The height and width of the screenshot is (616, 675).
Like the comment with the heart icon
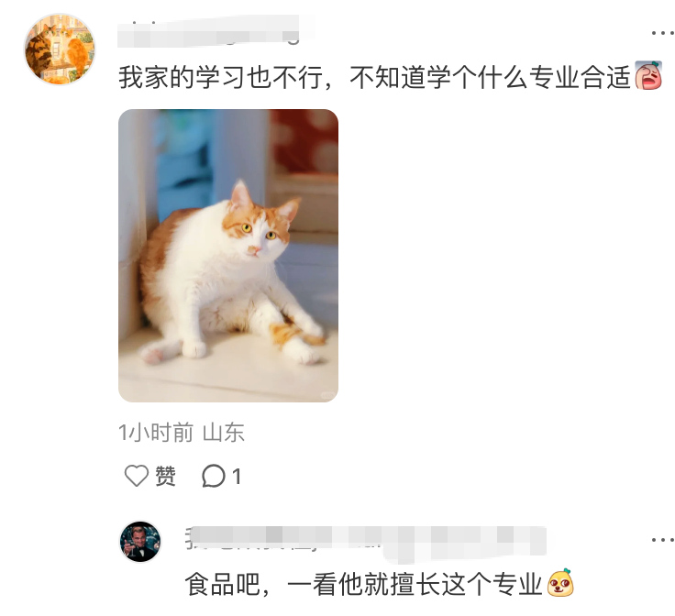(x=137, y=476)
